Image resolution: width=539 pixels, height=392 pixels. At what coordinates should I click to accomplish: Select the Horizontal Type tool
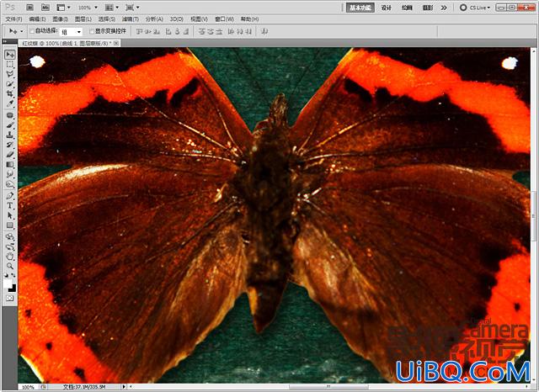[10, 205]
